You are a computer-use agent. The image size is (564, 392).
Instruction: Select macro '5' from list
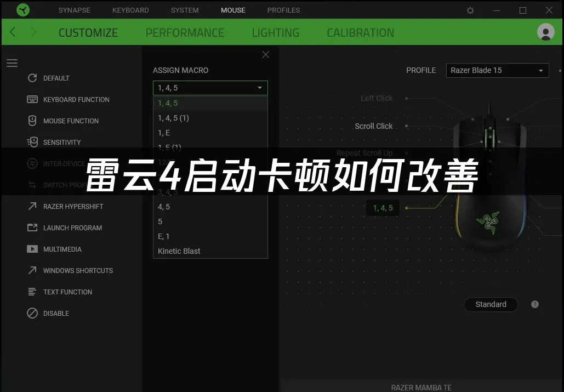pos(210,221)
